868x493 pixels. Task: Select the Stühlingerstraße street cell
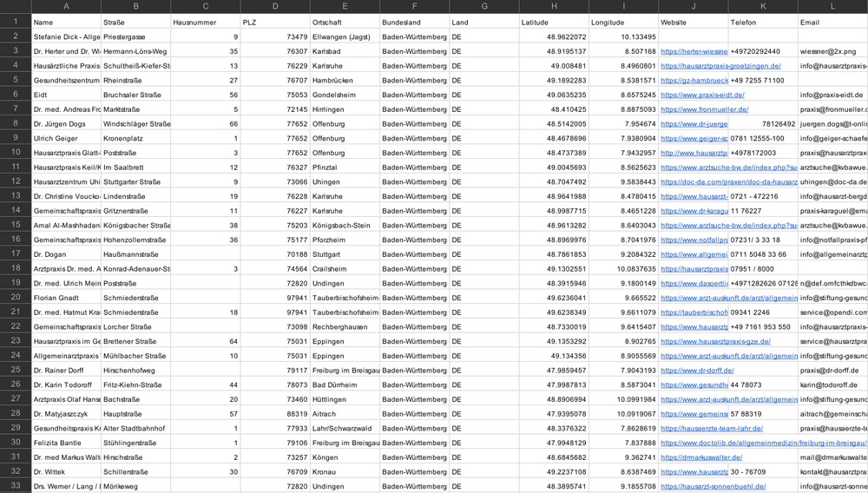pyautogui.click(x=136, y=443)
